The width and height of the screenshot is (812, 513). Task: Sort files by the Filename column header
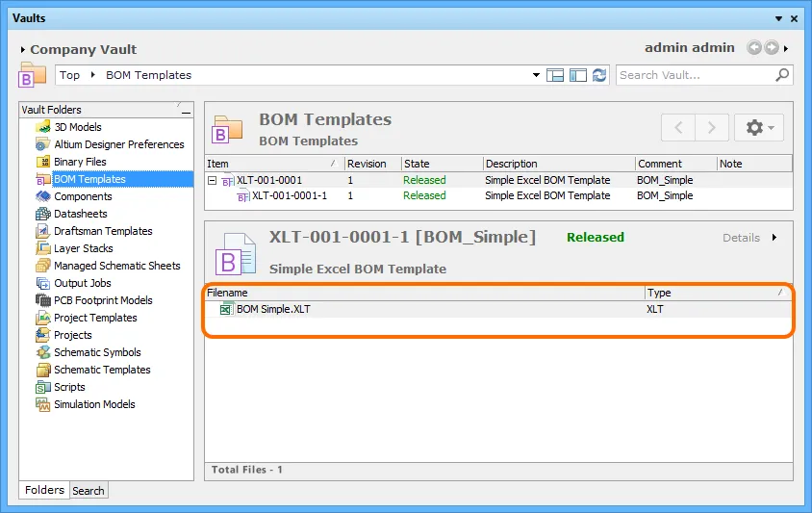pyautogui.click(x=424, y=293)
